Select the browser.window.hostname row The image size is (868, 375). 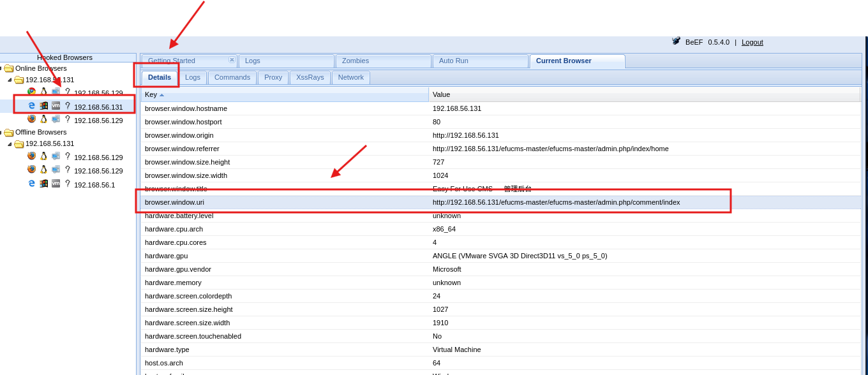click(x=500, y=108)
